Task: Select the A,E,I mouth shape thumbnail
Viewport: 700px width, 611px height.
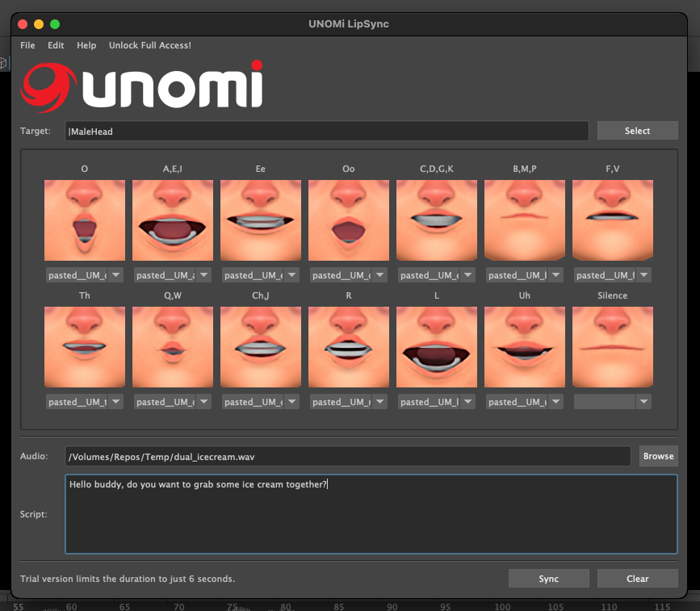Action: pyautogui.click(x=172, y=220)
